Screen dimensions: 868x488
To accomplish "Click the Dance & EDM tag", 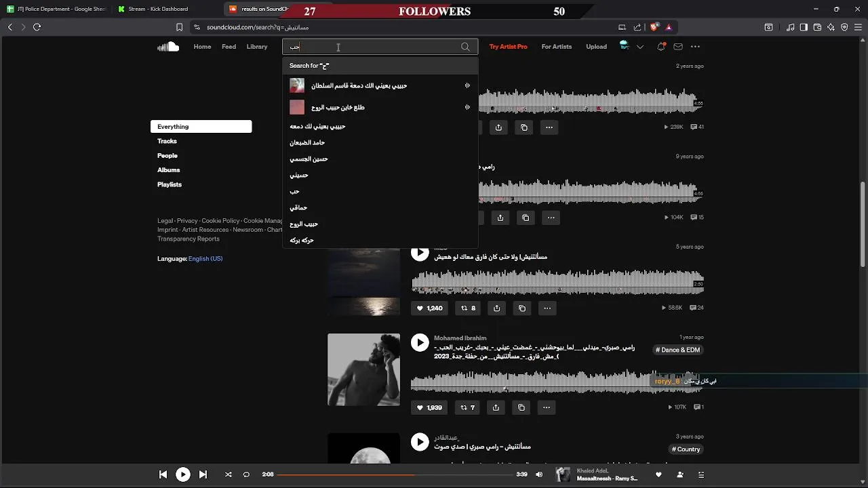I will point(678,350).
